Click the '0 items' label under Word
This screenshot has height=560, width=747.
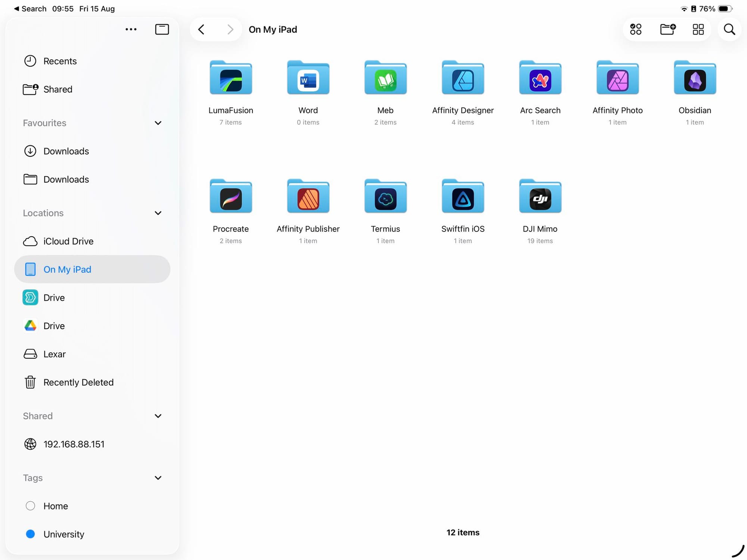tap(308, 122)
